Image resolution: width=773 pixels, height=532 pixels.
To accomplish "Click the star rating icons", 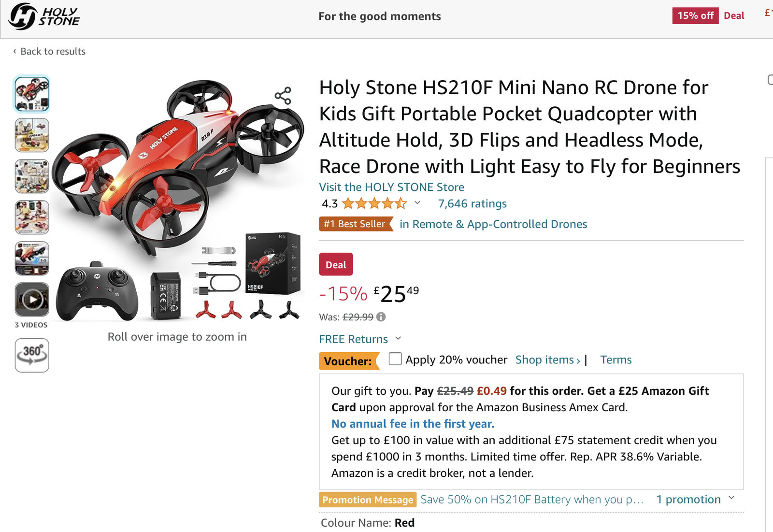I will [x=374, y=203].
